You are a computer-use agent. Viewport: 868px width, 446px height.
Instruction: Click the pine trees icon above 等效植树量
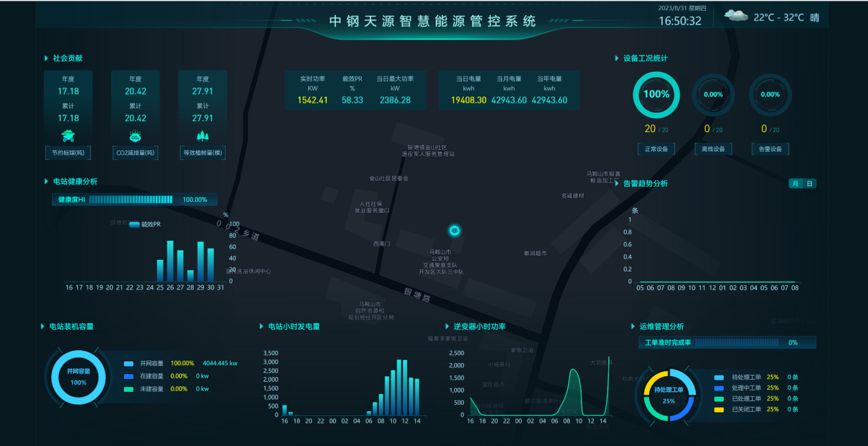[x=202, y=135]
